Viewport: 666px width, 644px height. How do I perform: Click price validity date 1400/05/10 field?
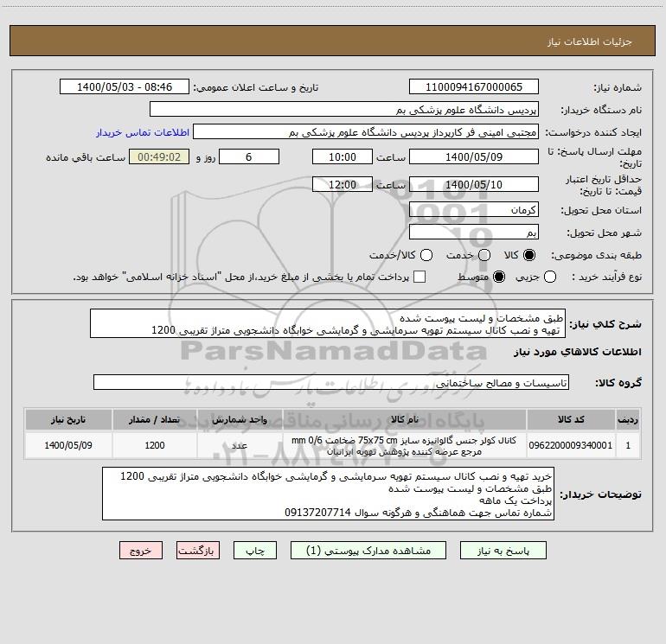pyautogui.click(x=474, y=185)
